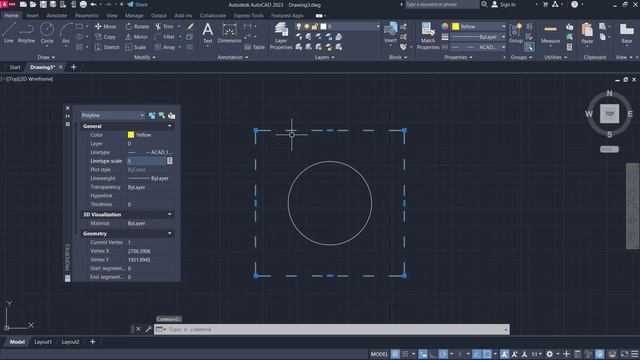
Task: Click Sign In
Action: (504, 4)
